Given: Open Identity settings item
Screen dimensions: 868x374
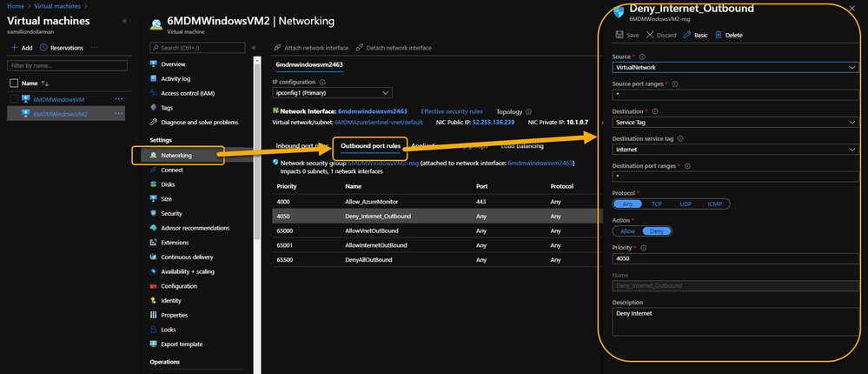Looking at the screenshot, I should coord(171,300).
